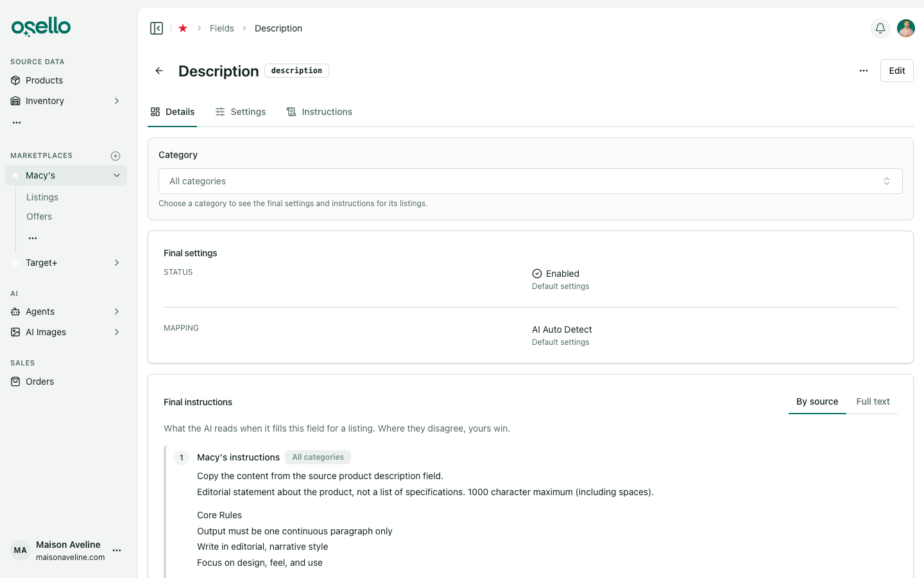Click the red star breadcrumb icon

pos(183,28)
